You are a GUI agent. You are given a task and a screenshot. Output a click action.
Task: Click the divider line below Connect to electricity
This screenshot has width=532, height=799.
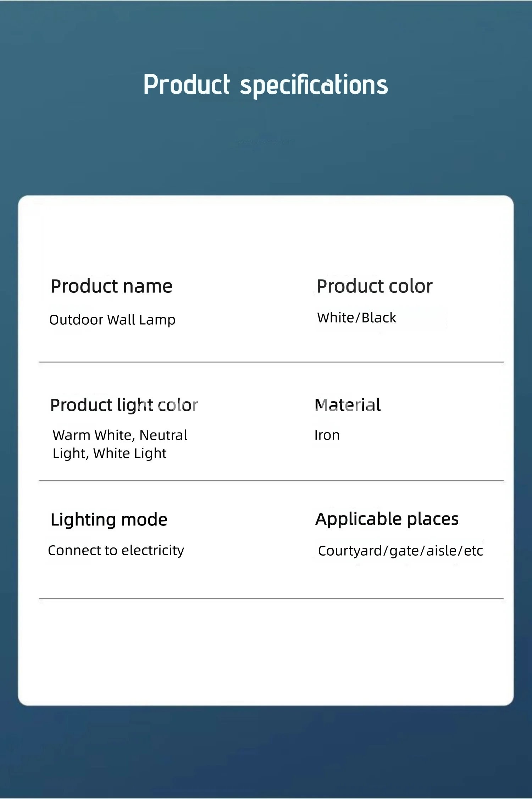tap(271, 598)
